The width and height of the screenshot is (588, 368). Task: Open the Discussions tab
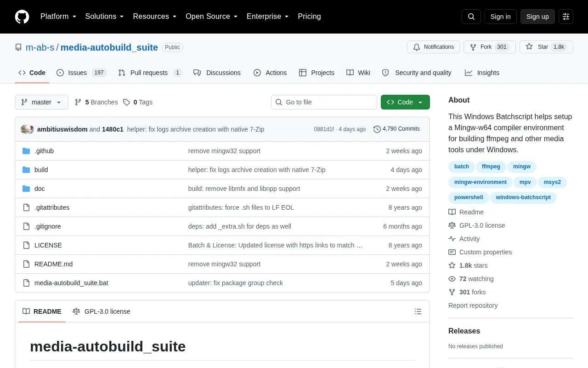tap(217, 73)
